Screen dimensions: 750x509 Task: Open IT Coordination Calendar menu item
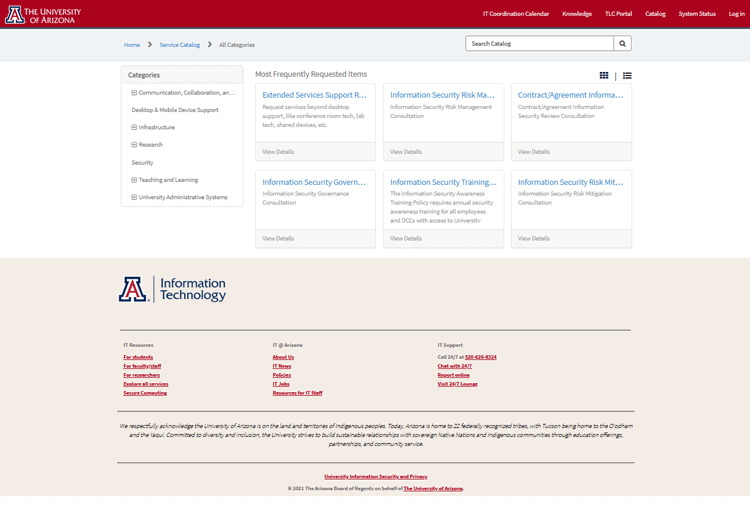pyautogui.click(x=516, y=14)
